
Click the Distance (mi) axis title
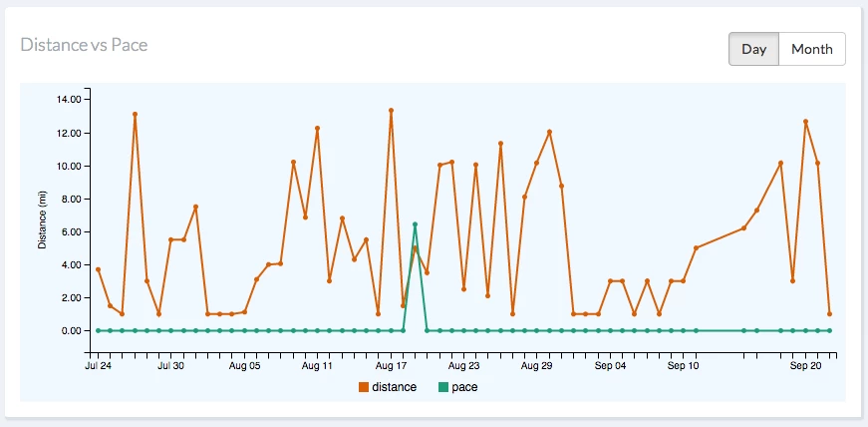[x=43, y=220]
